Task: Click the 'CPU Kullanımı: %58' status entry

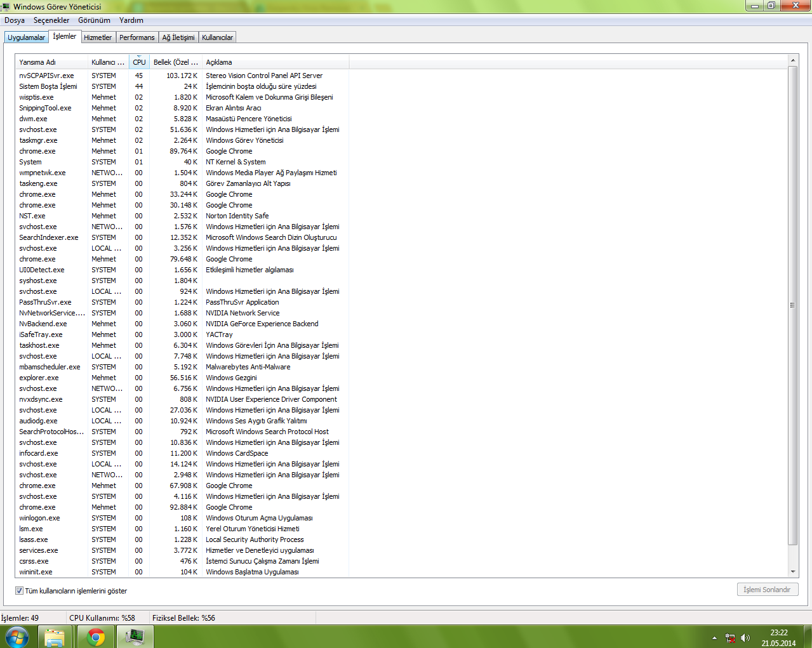Action: 102,618
